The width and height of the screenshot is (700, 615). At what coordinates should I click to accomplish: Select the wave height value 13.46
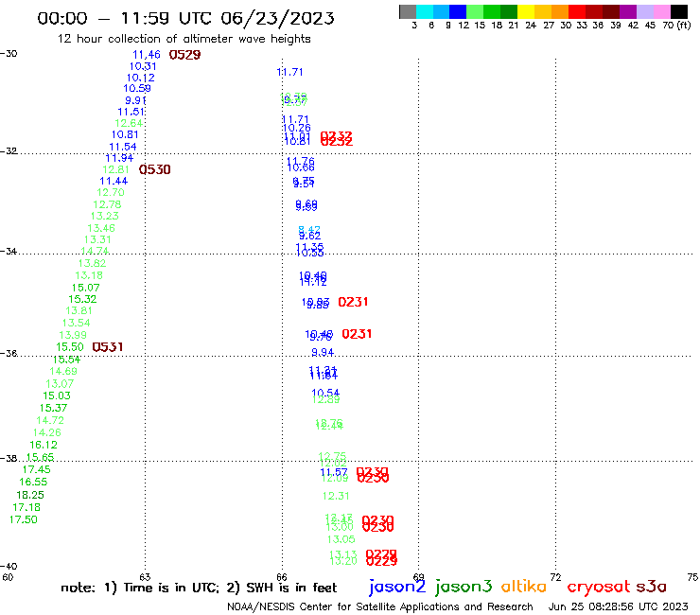click(x=101, y=228)
